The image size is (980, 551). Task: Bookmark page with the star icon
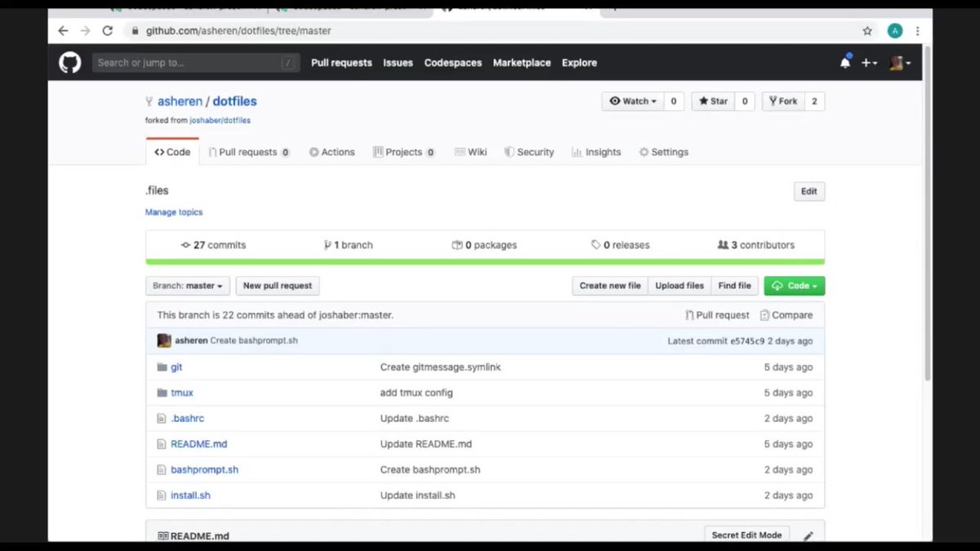pyautogui.click(x=867, y=31)
